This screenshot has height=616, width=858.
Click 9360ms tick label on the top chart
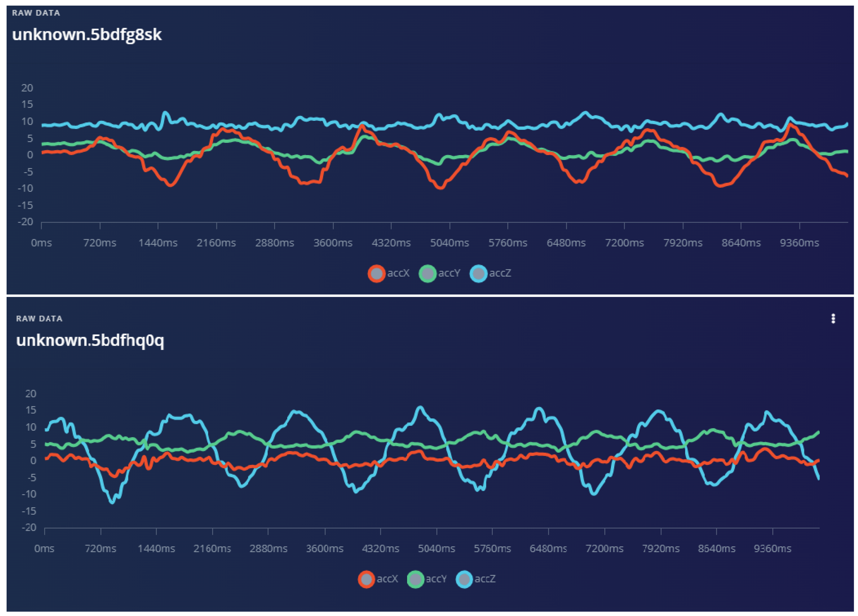(799, 243)
